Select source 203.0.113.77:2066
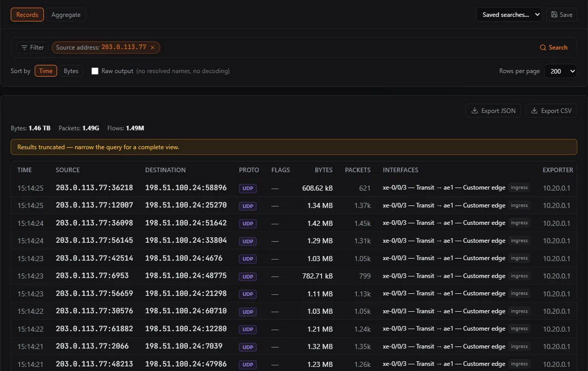This screenshot has height=371, width=588. click(x=92, y=346)
